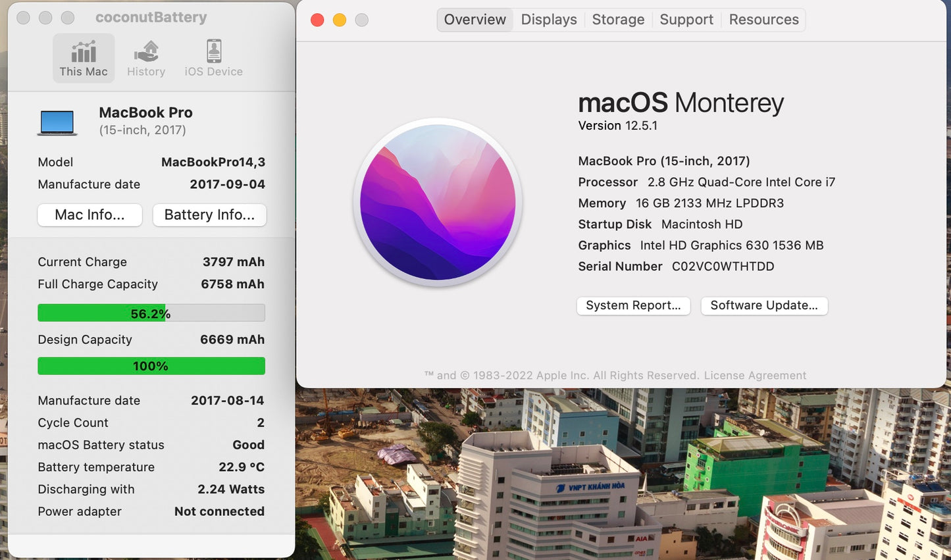Open Battery Info... details
Screen dimensions: 951x560
click(209, 215)
